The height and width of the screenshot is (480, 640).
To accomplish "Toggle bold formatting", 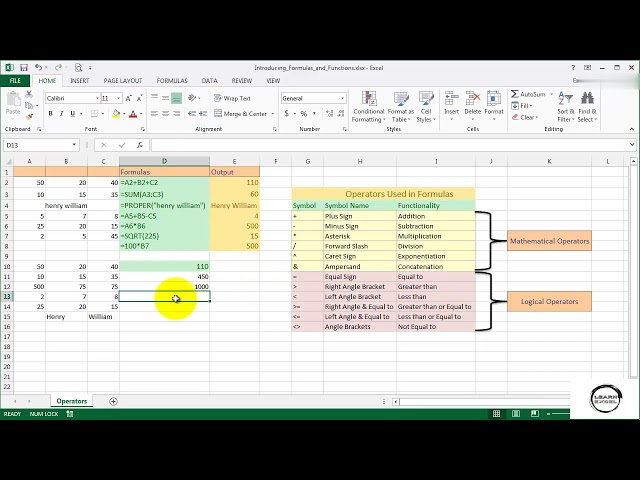I will pos(51,114).
